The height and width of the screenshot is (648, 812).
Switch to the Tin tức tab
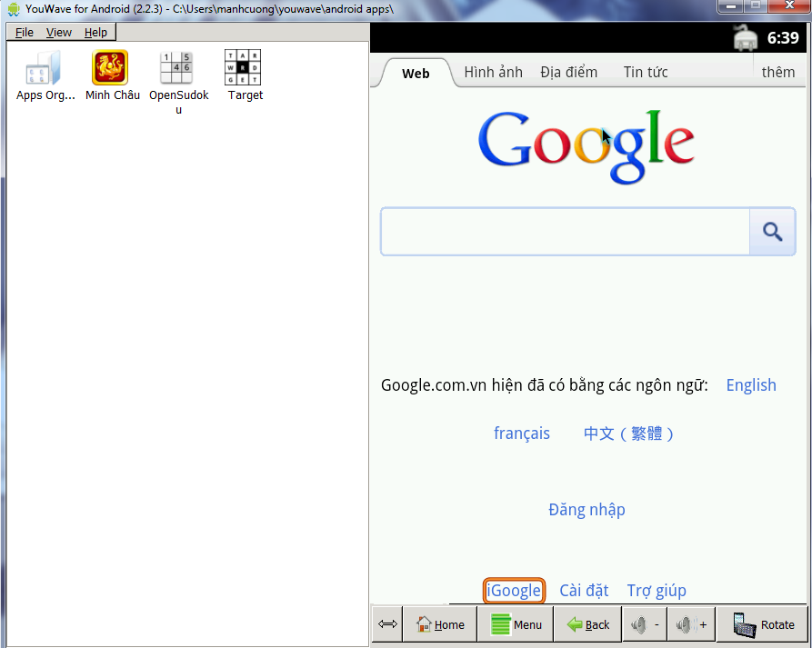coord(646,72)
